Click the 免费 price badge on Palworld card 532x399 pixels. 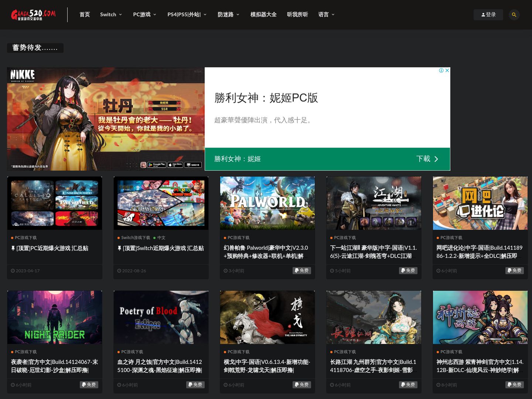point(301,271)
